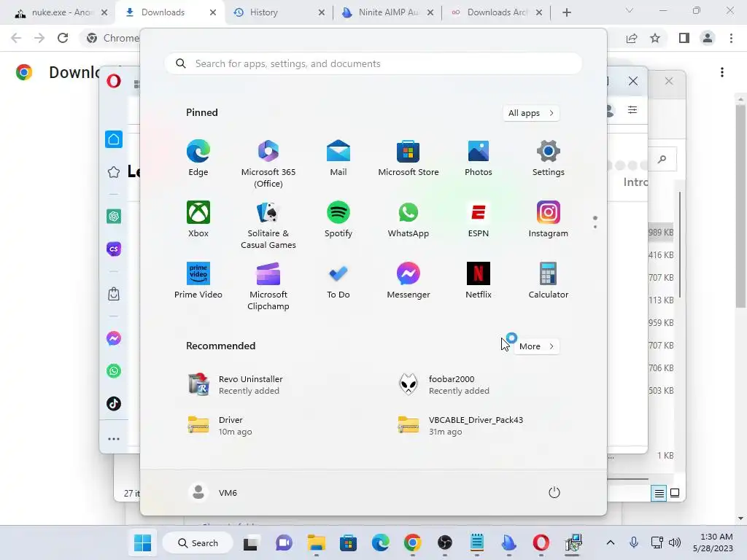
Task: Show hidden system tray icons
Action: [x=611, y=542]
